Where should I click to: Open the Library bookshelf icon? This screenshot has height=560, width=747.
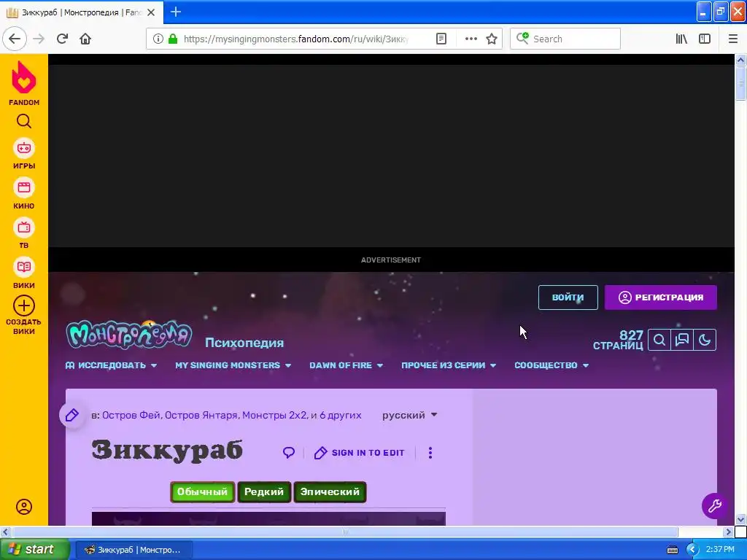(681, 39)
